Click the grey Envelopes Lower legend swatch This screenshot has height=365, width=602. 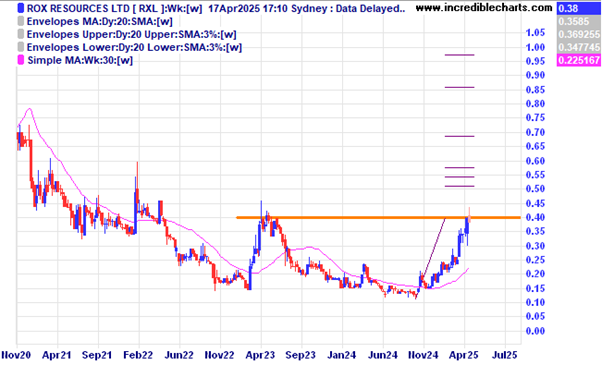tap(21, 47)
